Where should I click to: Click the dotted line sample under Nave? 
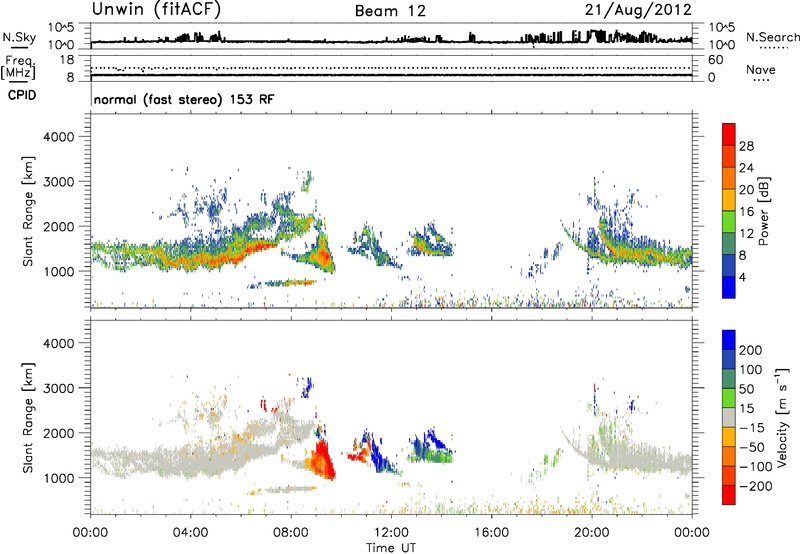[761, 81]
